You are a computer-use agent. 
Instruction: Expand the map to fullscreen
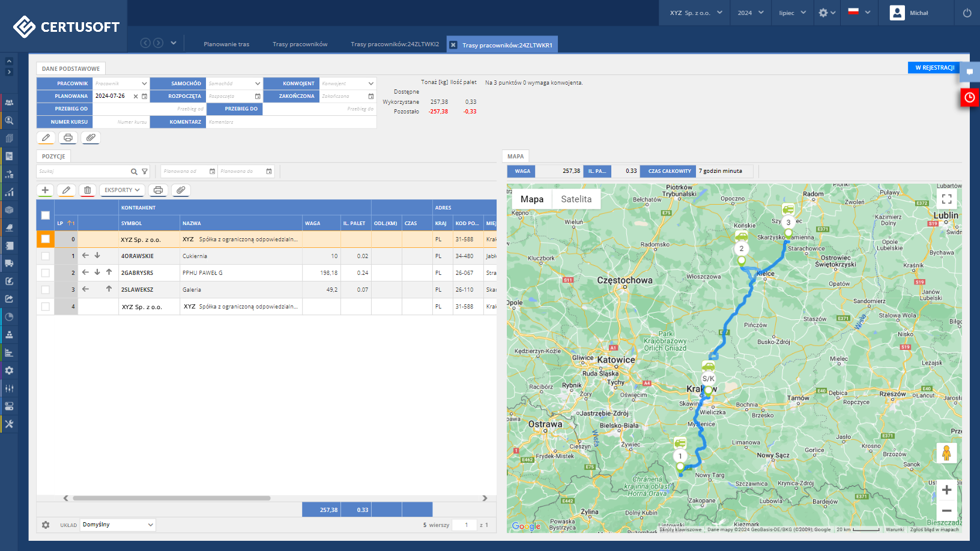tap(947, 199)
